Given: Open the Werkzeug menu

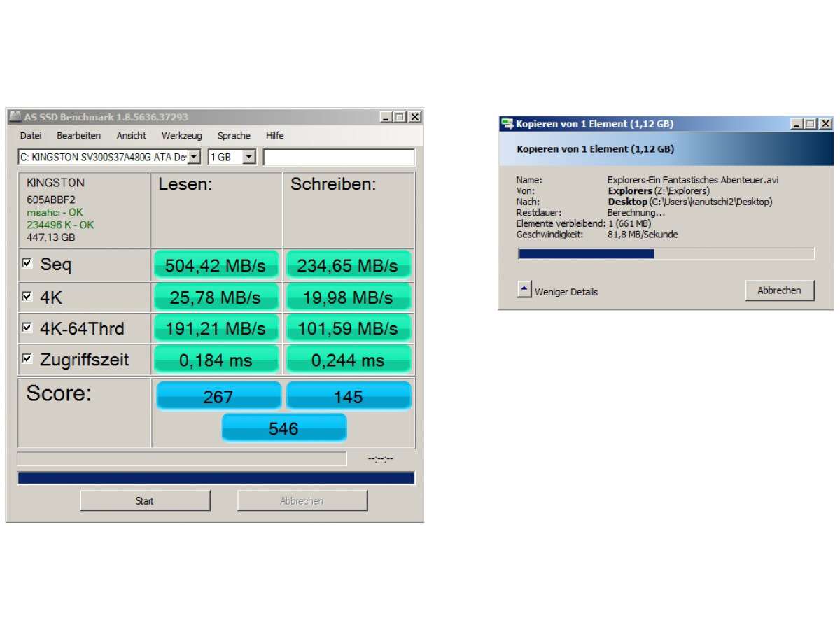Looking at the screenshot, I should pos(181,136).
